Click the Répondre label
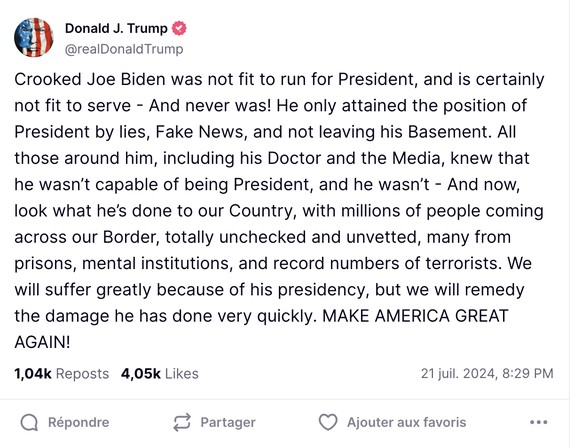582x448 pixels. pyautogui.click(x=79, y=422)
